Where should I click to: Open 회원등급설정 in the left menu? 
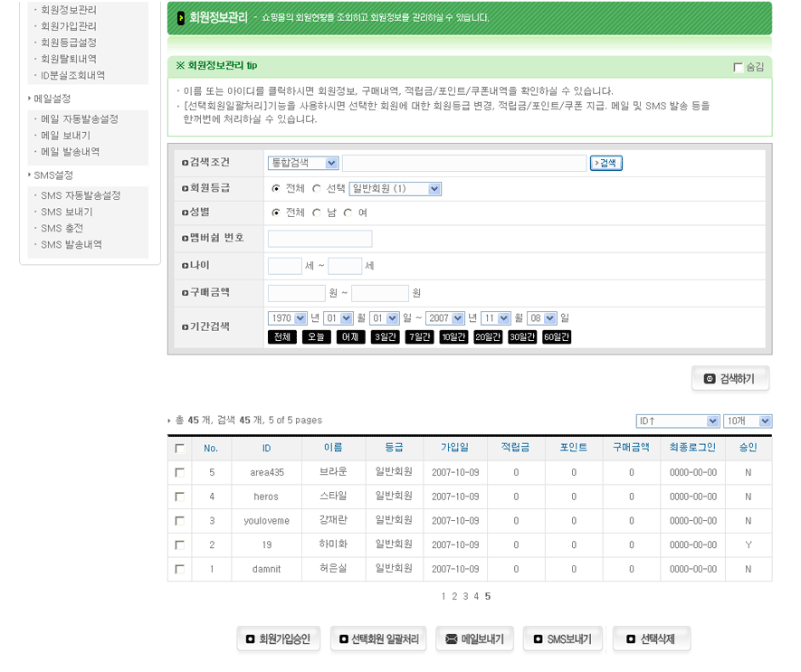(x=69, y=43)
